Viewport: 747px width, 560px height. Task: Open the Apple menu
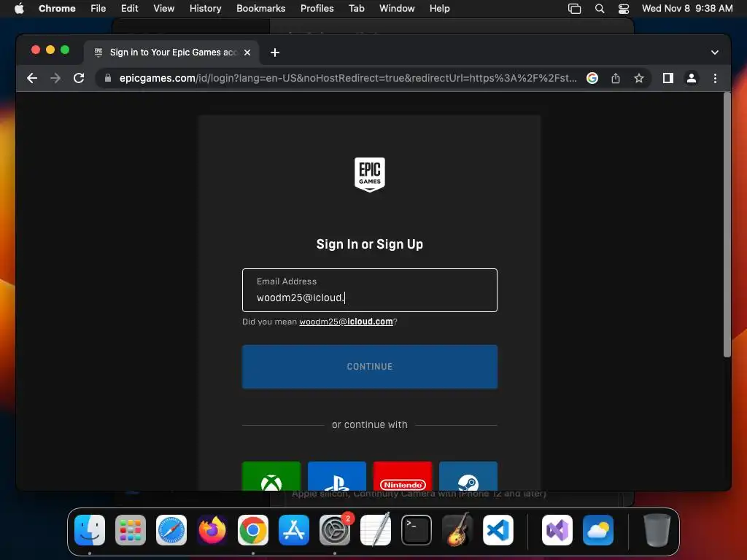point(19,9)
